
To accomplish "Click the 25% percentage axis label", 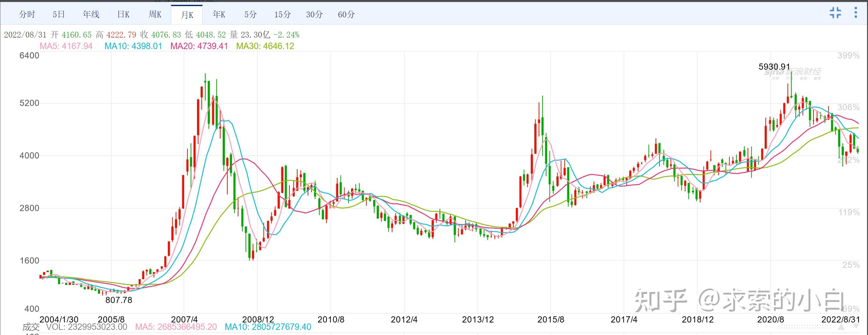I will 851,265.
